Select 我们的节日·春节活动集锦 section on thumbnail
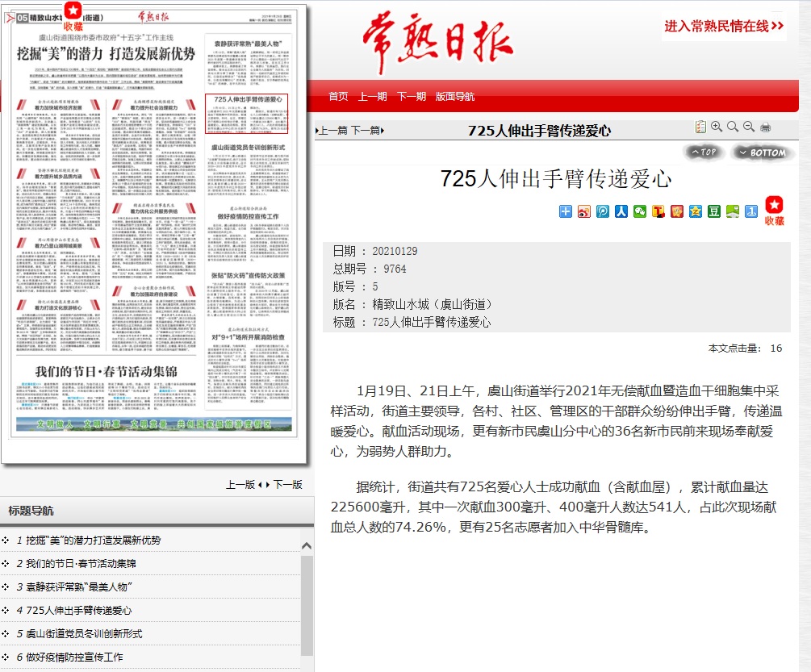This screenshot has width=811, height=672. [106, 388]
